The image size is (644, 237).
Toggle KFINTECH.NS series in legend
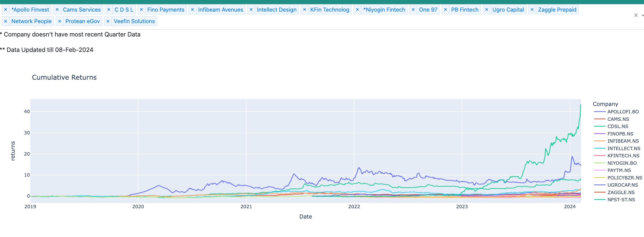click(x=617, y=156)
